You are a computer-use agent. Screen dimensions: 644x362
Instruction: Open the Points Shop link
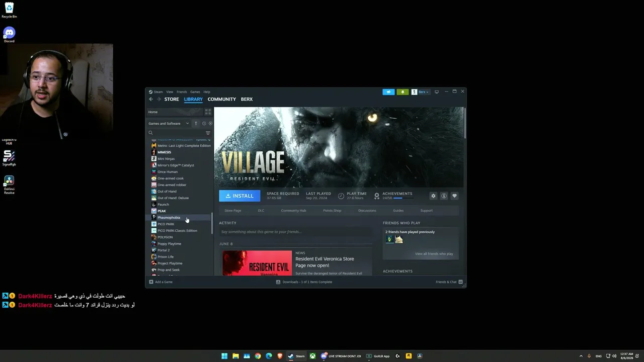coord(332,211)
